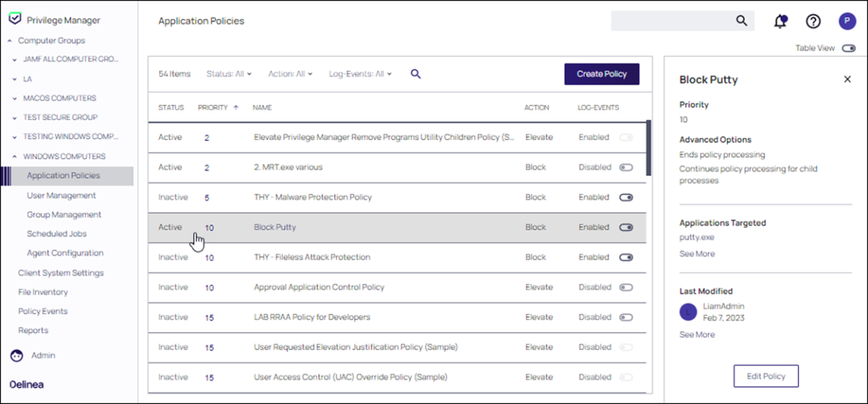Go to Policy Events in sidebar
This screenshot has height=404, width=868.
coord(43,311)
